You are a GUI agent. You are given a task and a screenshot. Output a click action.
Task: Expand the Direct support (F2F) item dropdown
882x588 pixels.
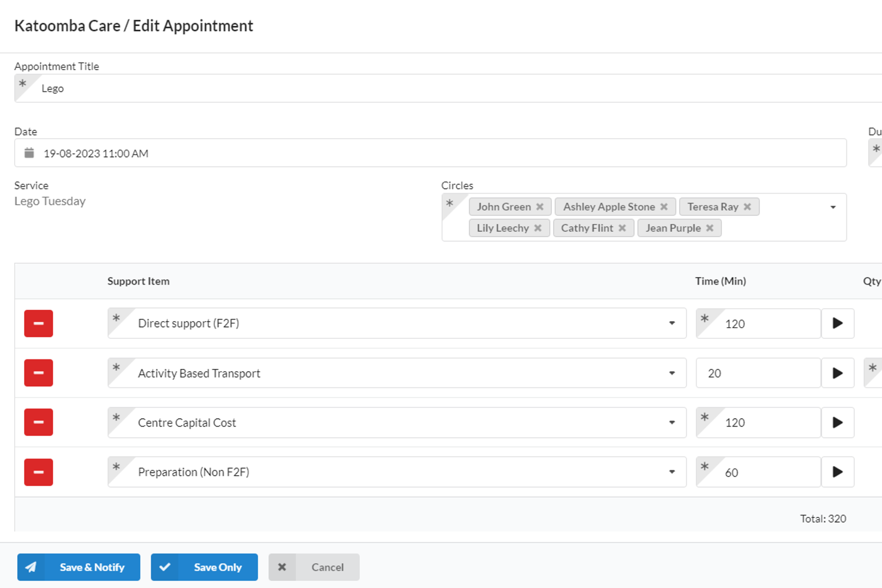tap(671, 323)
